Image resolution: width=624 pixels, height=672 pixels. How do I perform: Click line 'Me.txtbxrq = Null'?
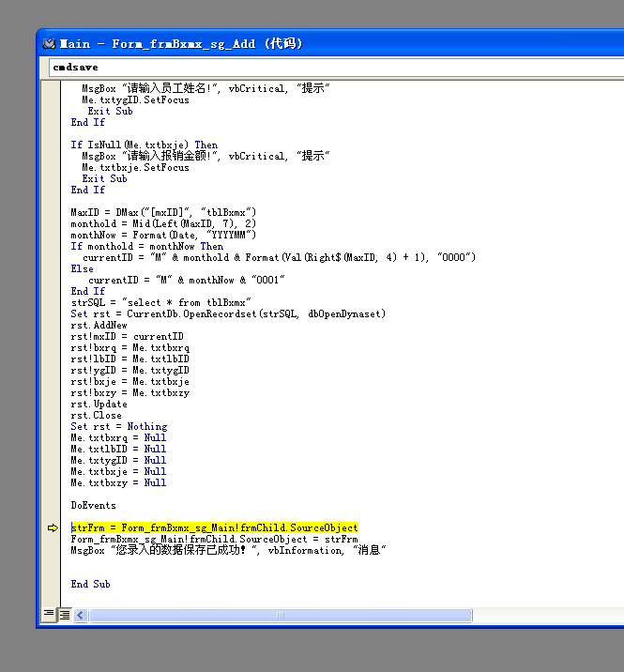[118, 437]
